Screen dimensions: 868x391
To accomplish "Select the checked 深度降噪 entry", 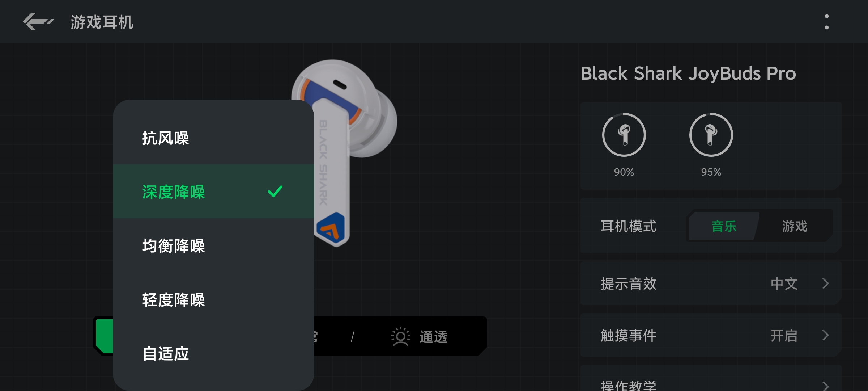I will tap(213, 192).
